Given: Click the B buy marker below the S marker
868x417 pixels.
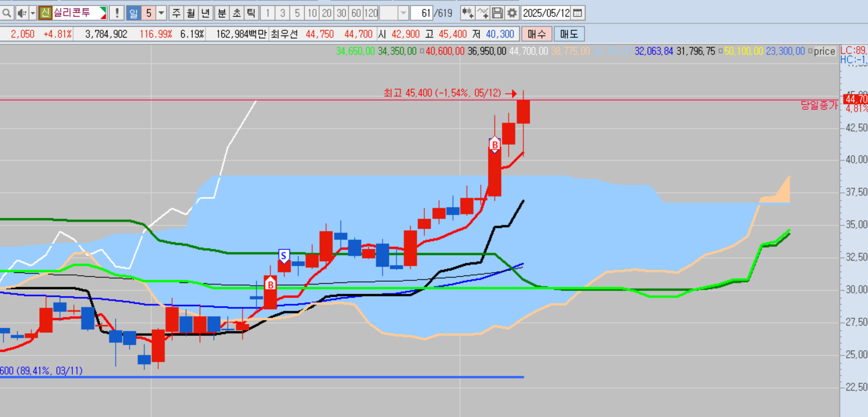Looking at the screenshot, I should (270, 284).
